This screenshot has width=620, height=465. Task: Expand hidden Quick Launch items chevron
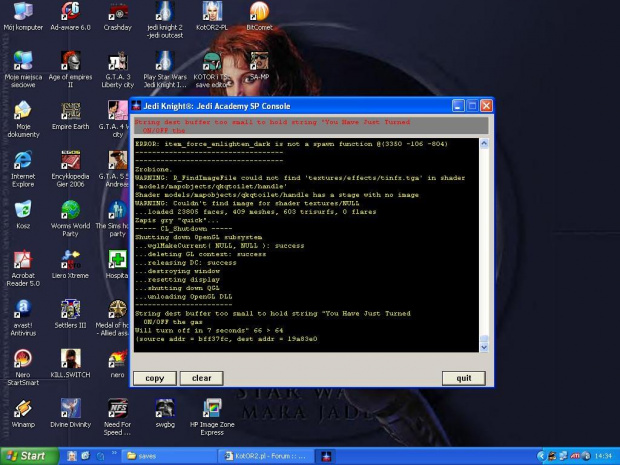(114, 453)
